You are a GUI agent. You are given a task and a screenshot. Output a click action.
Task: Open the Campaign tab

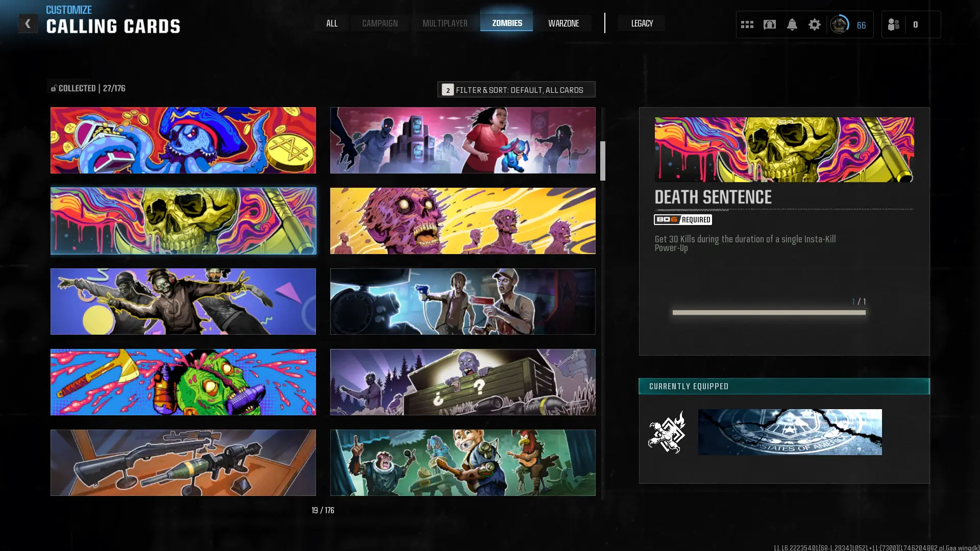380,23
